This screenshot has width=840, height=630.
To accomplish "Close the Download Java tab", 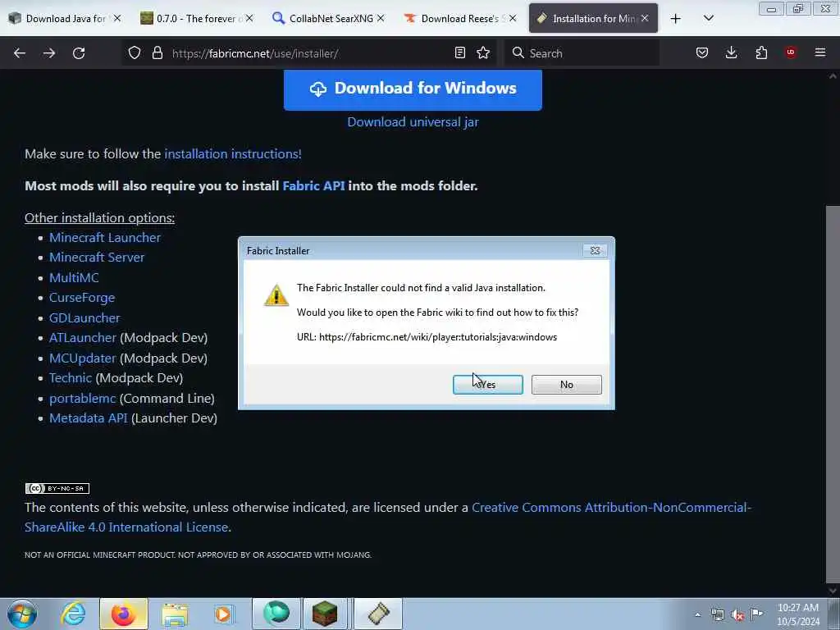I will (116, 19).
